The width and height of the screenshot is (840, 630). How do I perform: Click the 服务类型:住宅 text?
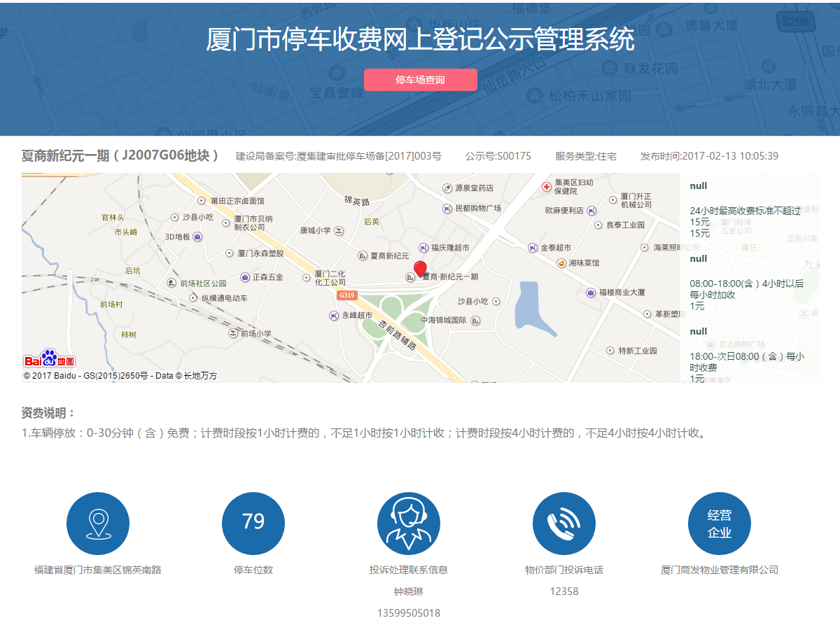coord(586,156)
